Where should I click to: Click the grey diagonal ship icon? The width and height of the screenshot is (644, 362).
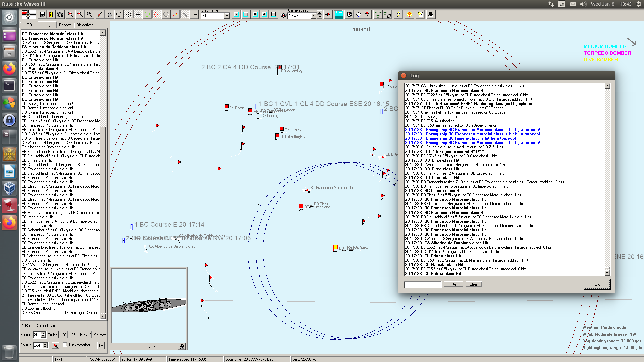pos(185,14)
